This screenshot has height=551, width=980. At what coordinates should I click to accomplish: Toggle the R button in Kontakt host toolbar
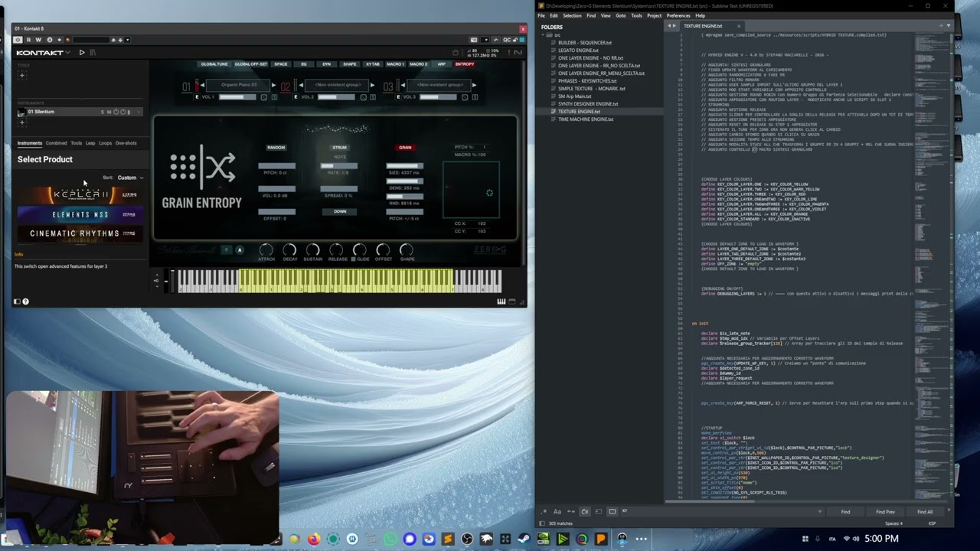click(x=28, y=40)
